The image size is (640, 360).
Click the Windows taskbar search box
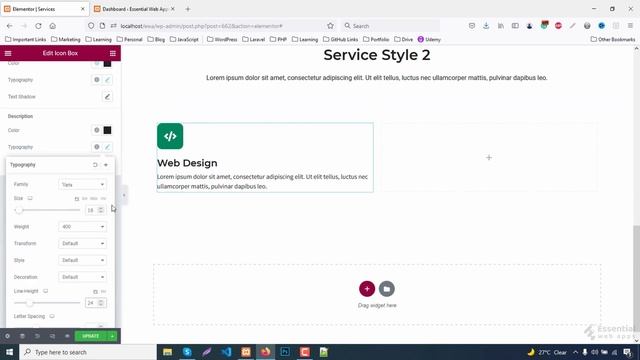(88, 352)
